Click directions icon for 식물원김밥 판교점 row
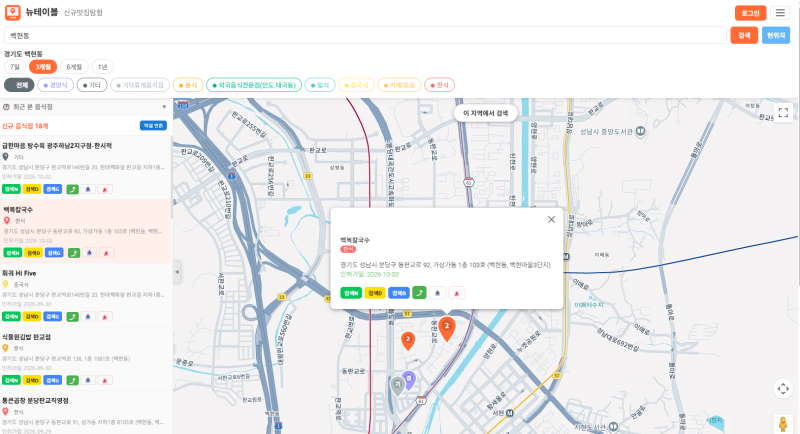This screenshot has height=434, width=800. (72, 380)
